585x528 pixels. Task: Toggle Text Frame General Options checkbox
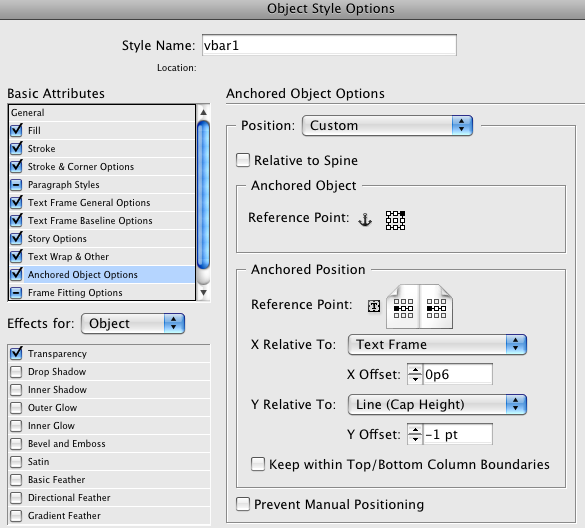click(x=16, y=202)
